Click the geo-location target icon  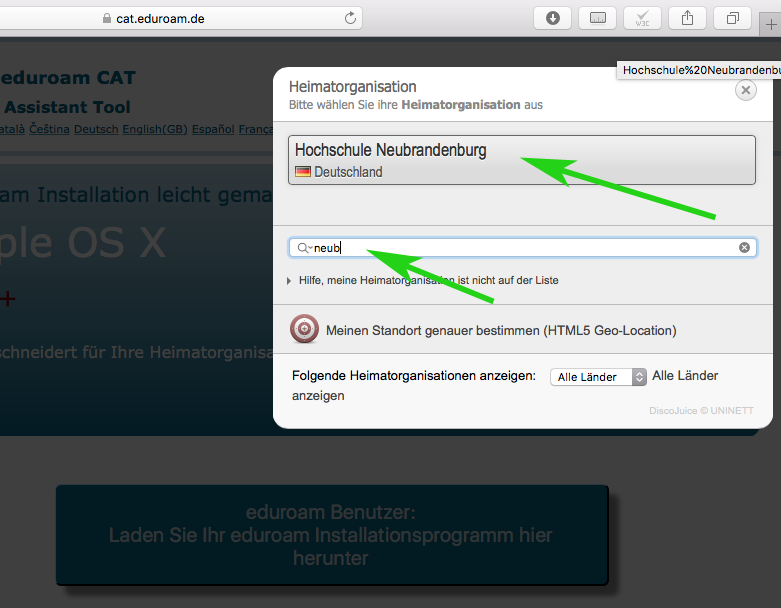[x=304, y=329]
